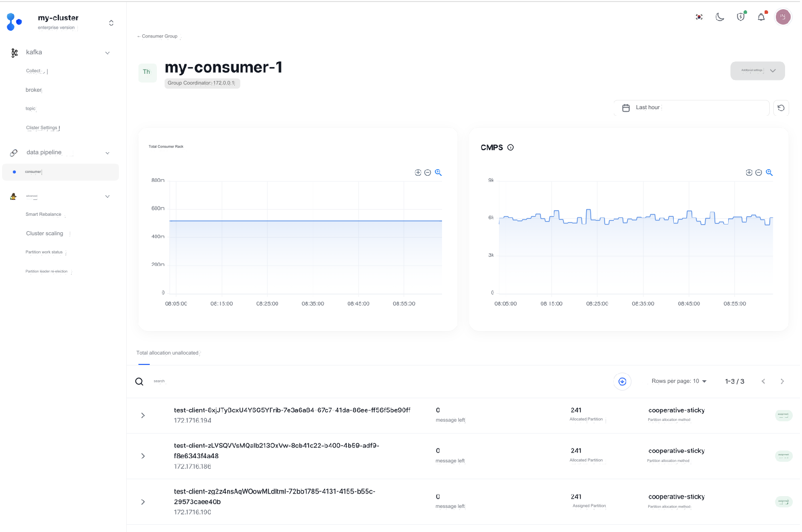802x532 pixels.
Task: Open Rows per page dropdown
Action: pos(679,381)
